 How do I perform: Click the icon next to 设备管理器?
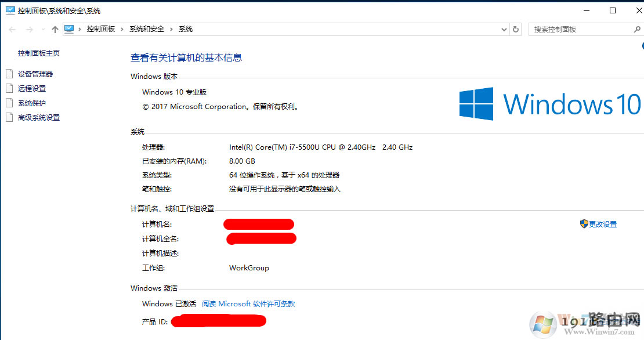(x=9, y=74)
